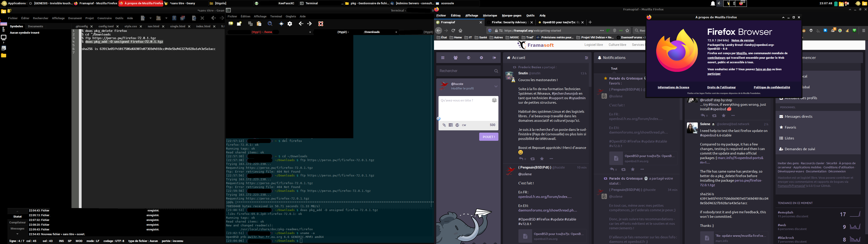Expand Geany new file dropdown arrow
This screenshot has width=868, height=244.
coord(150,18)
